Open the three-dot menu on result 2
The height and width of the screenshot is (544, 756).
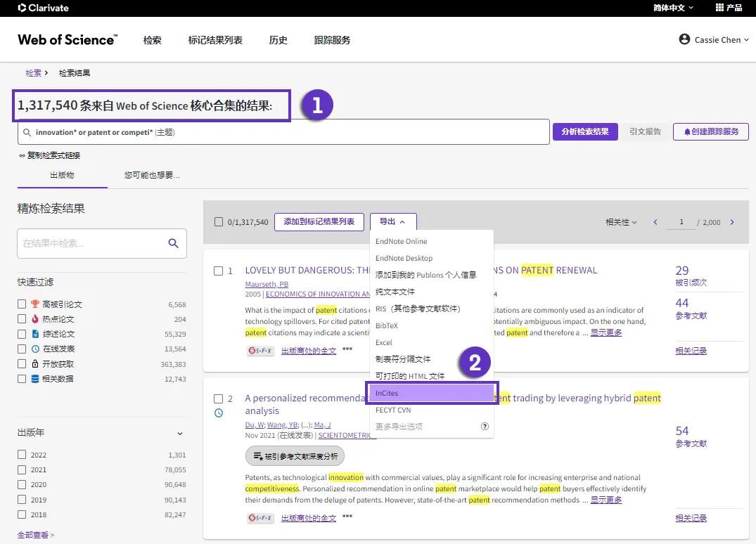pos(347,516)
